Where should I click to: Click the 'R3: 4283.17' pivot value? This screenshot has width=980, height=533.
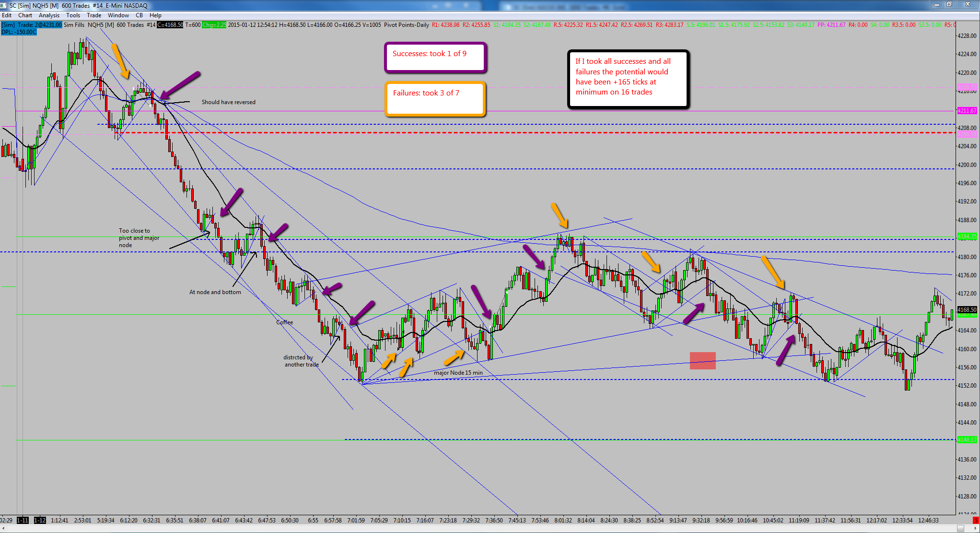coord(670,25)
